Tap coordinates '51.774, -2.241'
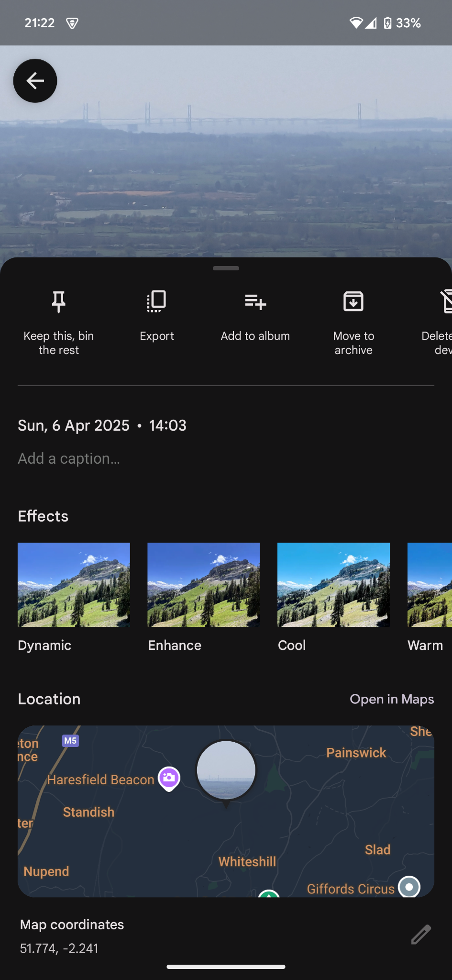This screenshot has width=452, height=980. 59,948
